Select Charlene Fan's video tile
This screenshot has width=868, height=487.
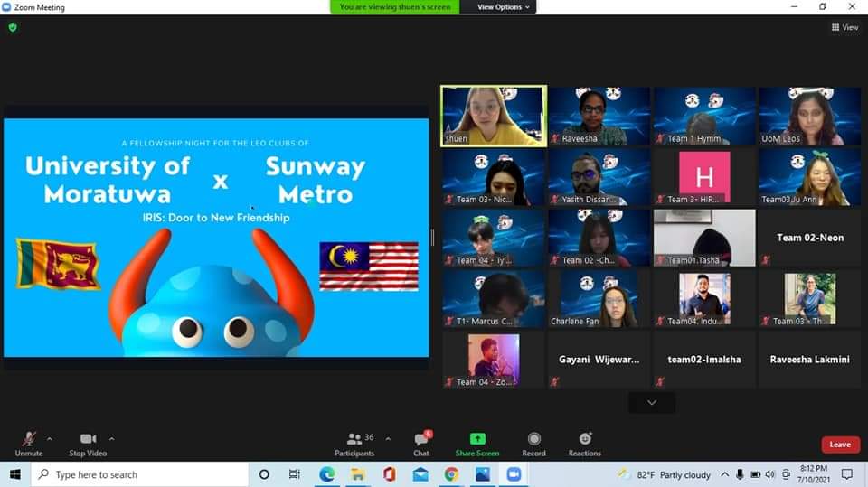click(599, 298)
